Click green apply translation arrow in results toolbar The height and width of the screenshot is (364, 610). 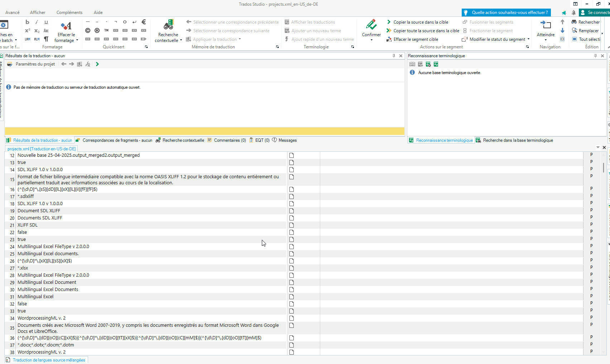point(97,64)
